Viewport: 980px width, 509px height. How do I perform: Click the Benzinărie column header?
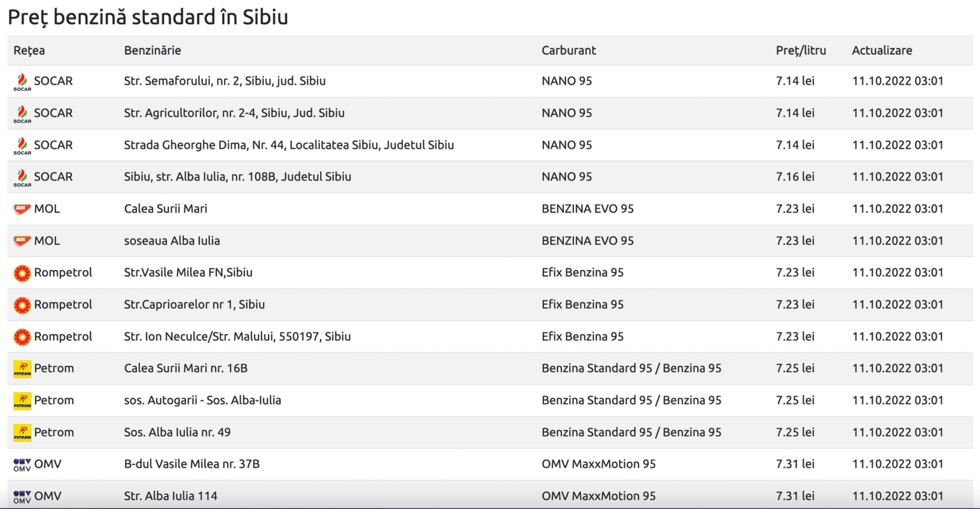(x=153, y=50)
